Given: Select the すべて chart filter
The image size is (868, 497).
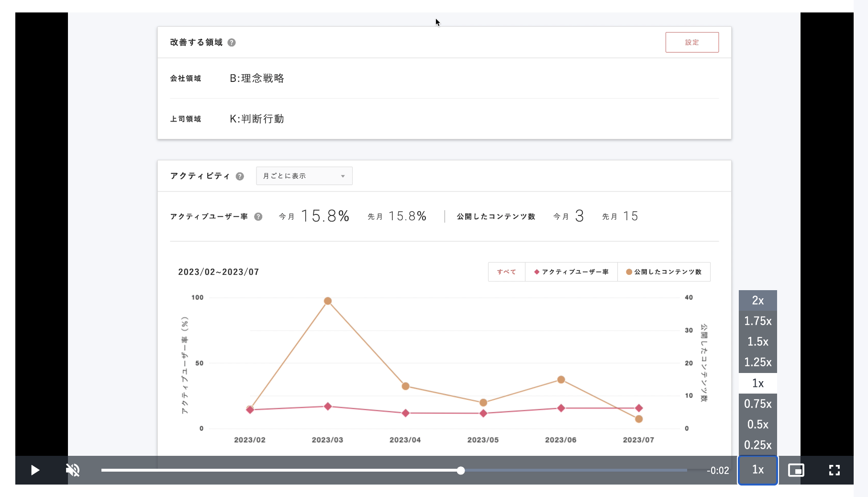Looking at the screenshot, I should (x=506, y=272).
